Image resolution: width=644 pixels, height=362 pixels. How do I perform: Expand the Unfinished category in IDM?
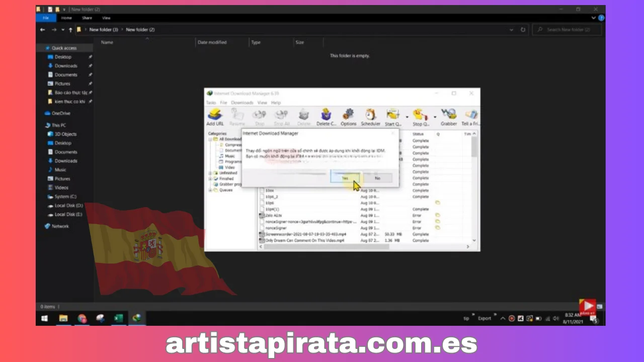pos(210,173)
